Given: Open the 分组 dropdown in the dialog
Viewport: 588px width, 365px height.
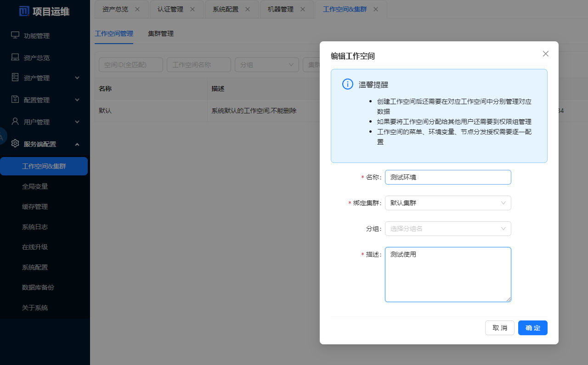Looking at the screenshot, I should (x=447, y=229).
